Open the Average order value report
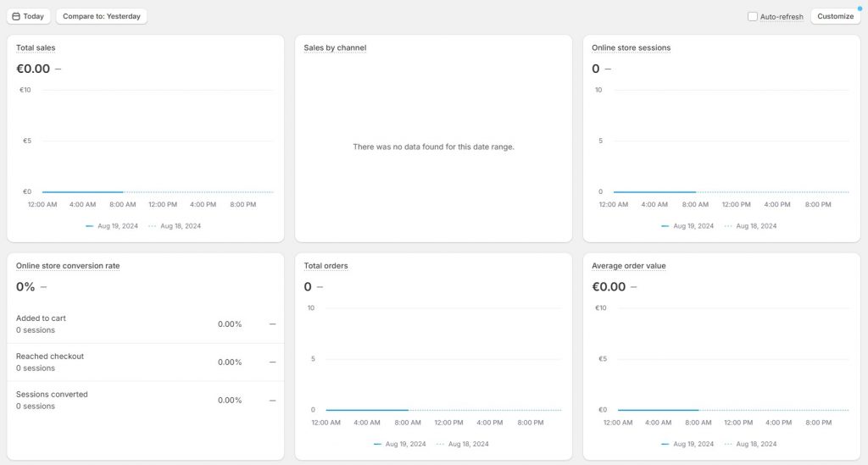This screenshot has height=465, width=868. click(x=628, y=265)
